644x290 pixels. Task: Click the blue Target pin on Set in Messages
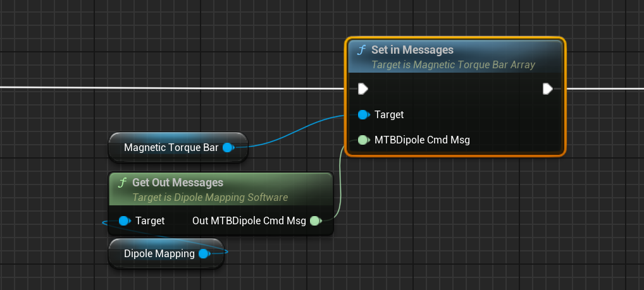coord(363,115)
